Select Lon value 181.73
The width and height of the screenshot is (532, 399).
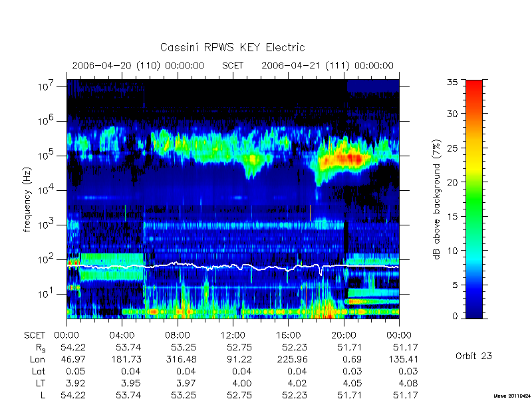pos(126,359)
